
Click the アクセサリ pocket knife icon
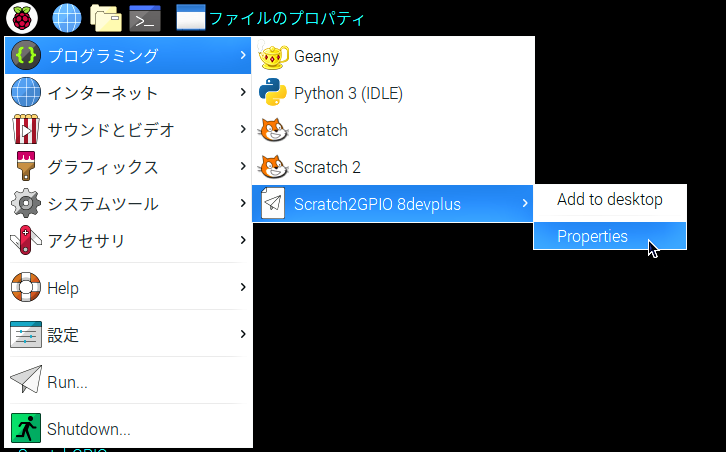click(x=26, y=240)
